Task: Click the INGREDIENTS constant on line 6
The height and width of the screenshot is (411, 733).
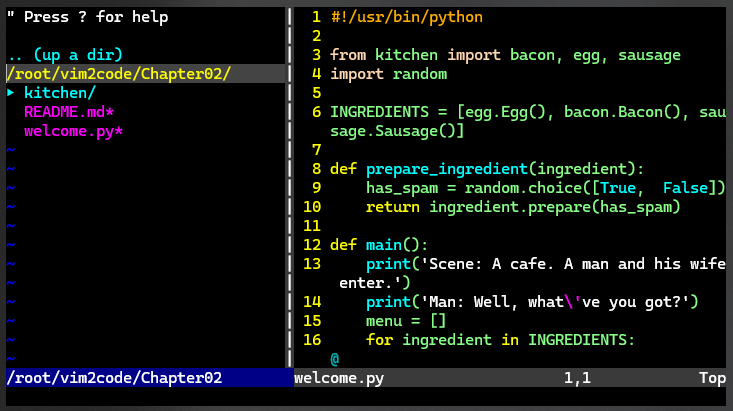Action: point(380,112)
